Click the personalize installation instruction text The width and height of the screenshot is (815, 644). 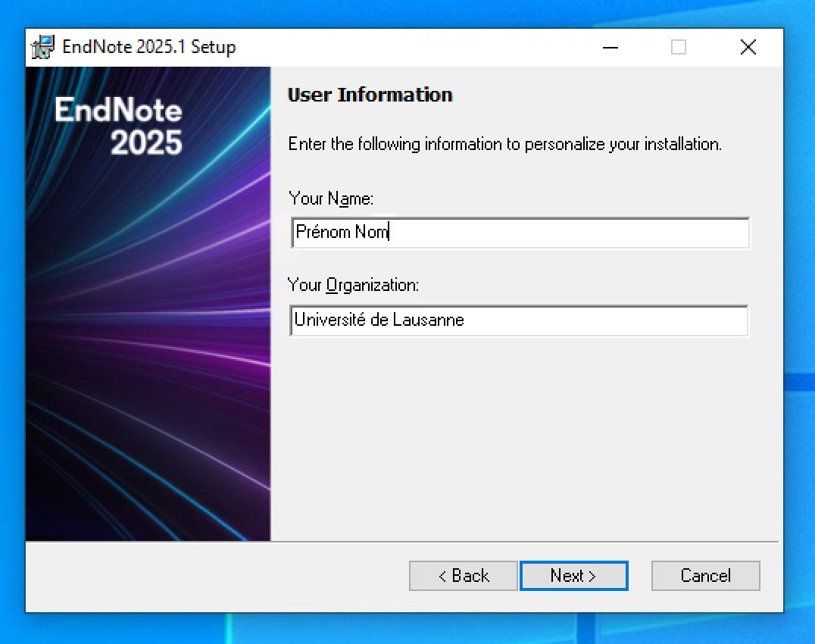[504, 144]
